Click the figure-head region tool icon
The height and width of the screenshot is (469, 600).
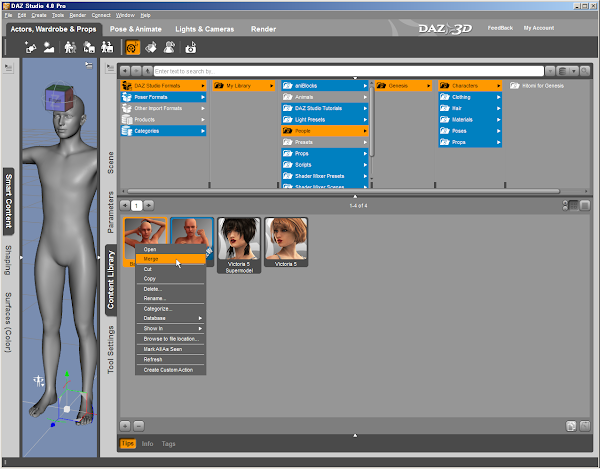click(x=170, y=48)
